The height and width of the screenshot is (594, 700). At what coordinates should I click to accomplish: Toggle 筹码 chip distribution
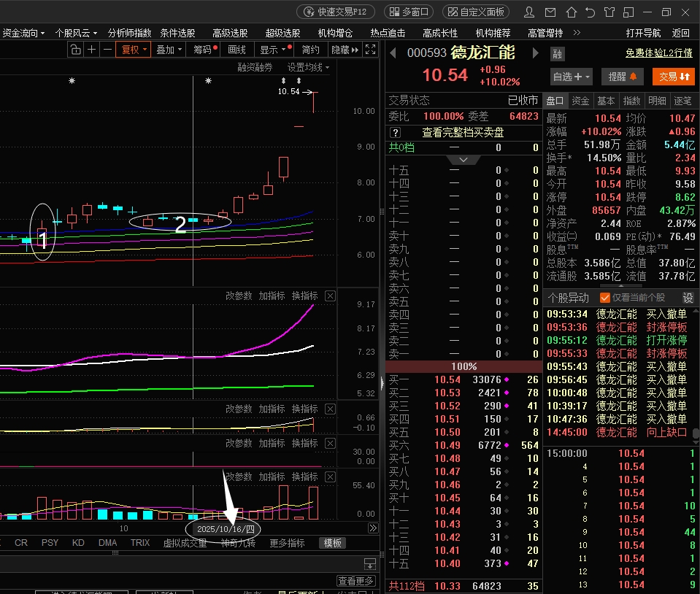pos(204,50)
